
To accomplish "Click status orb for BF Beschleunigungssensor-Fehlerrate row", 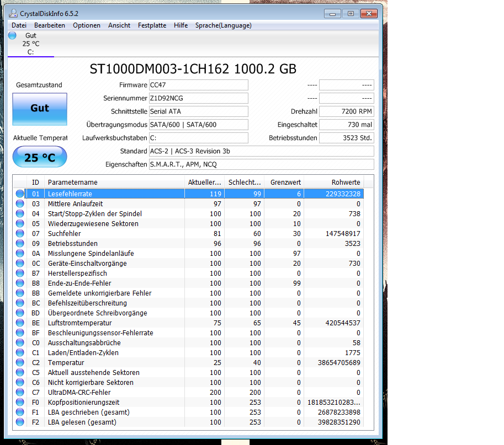I will click(20, 333).
